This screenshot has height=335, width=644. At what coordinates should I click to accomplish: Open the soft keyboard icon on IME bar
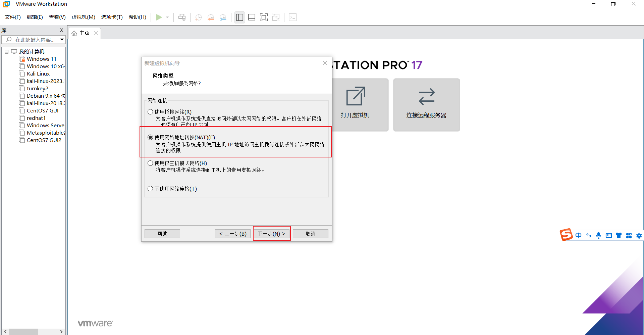click(609, 235)
